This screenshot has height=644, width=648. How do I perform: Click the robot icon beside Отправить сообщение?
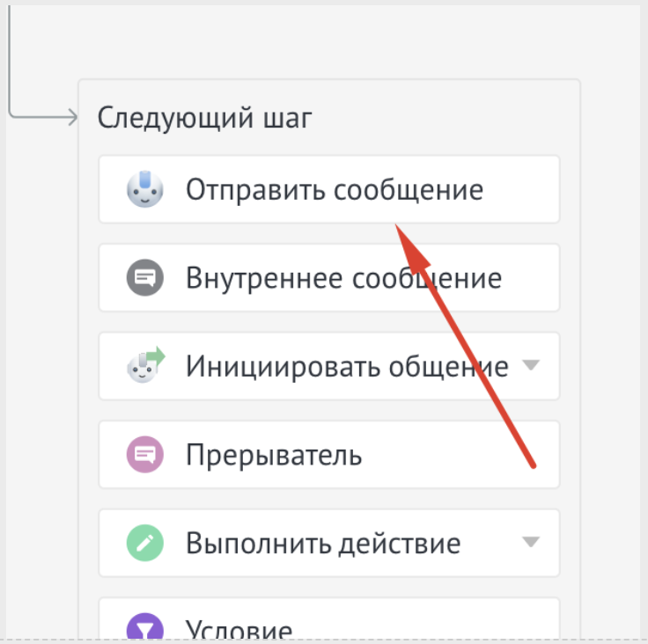(143, 189)
